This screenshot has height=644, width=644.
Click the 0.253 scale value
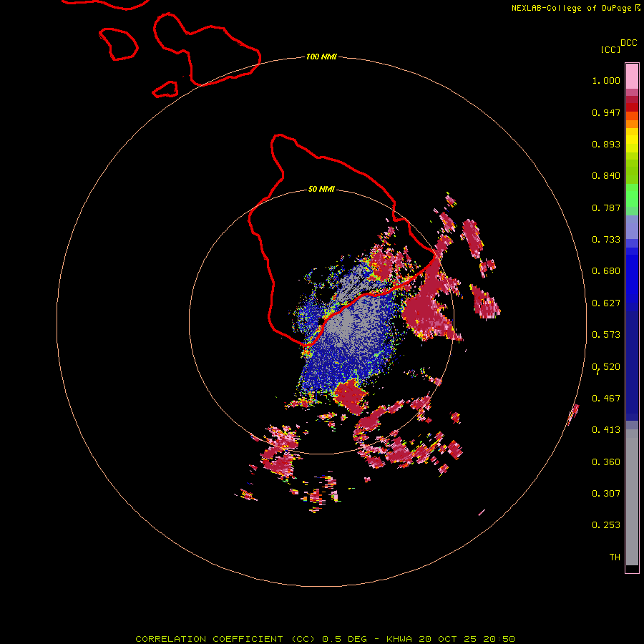pos(606,525)
